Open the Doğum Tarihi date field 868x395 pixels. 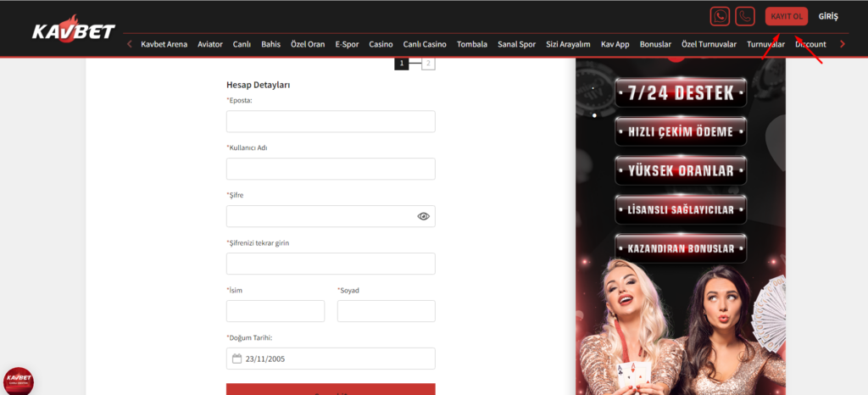point(331,359)
